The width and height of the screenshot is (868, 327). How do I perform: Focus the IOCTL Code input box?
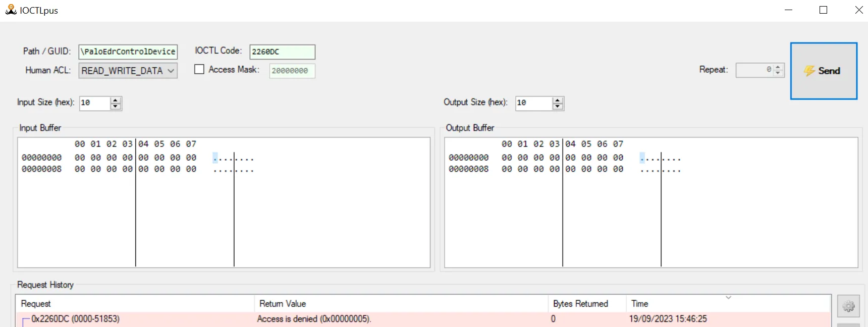pyautogui.click(x=282, y=52)
